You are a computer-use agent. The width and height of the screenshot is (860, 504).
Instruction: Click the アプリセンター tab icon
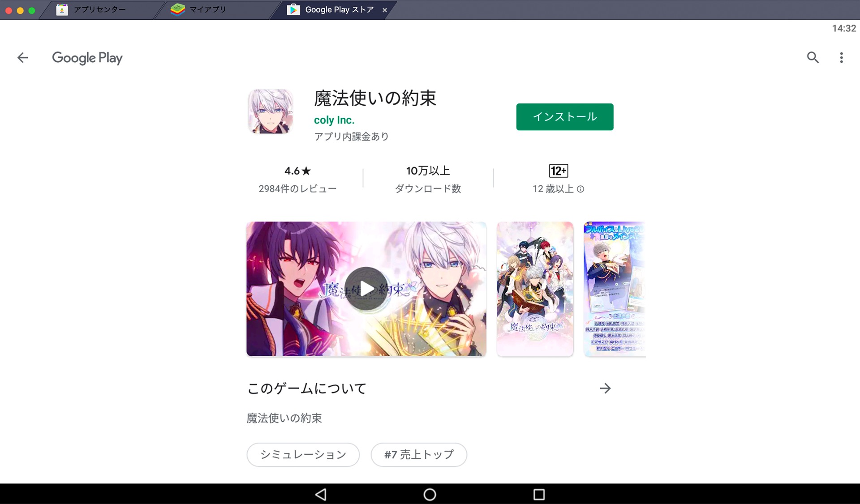[x=62, y=9]
